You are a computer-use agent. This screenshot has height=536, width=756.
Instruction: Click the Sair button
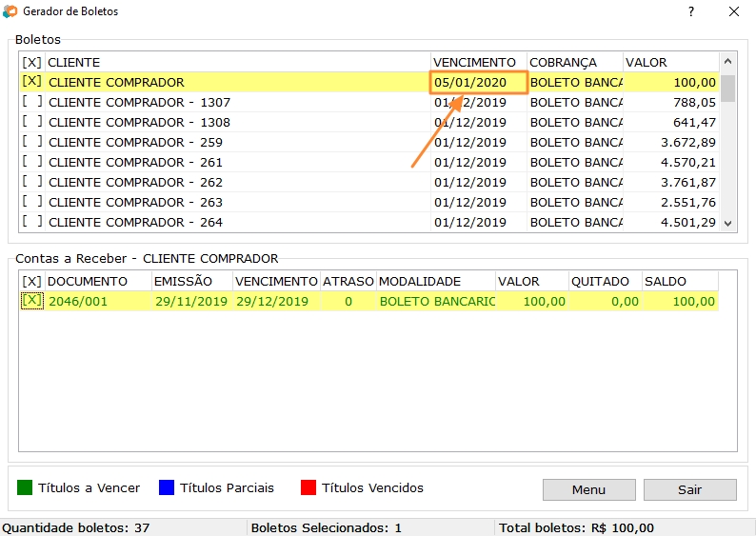coord(689,489)
